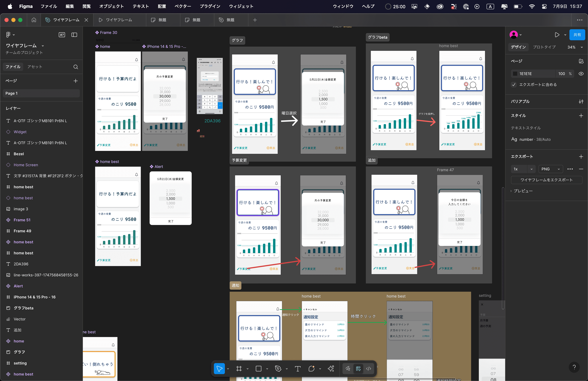The height and width of the screenshot is (381, 588).
Task: Open the Actions sparkle tool
Action: 331,369
